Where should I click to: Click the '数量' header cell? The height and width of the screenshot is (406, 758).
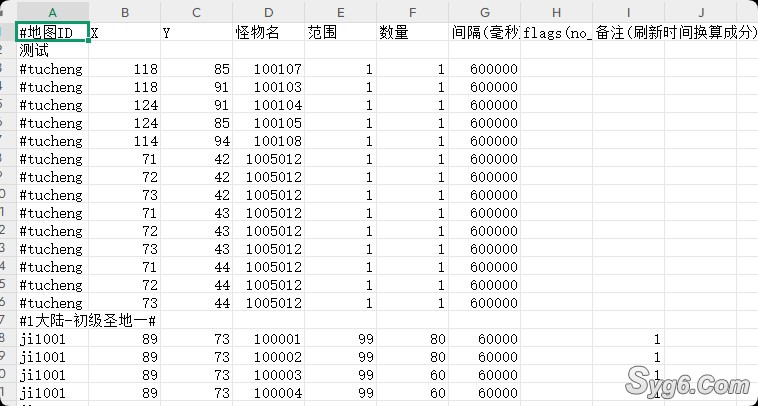[x=412, y=32]
